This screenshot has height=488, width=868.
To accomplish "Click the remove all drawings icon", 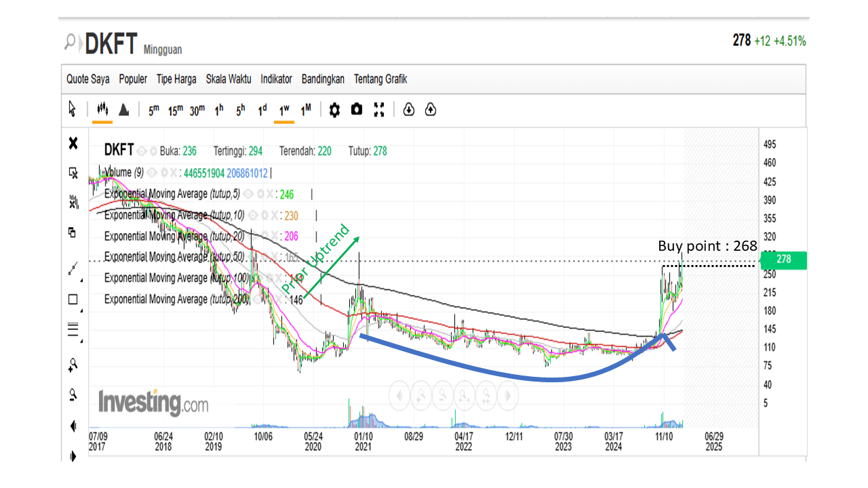I will 73,173.
